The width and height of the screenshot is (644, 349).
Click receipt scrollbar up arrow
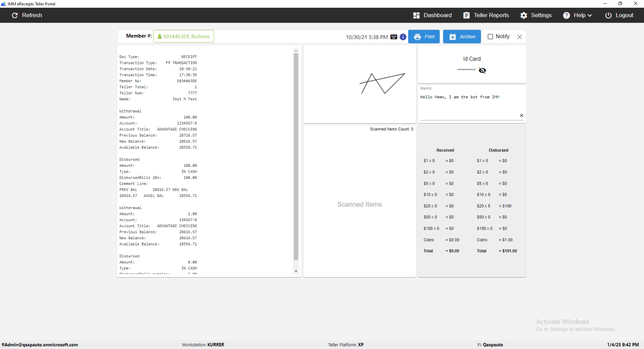click(296, 50)
